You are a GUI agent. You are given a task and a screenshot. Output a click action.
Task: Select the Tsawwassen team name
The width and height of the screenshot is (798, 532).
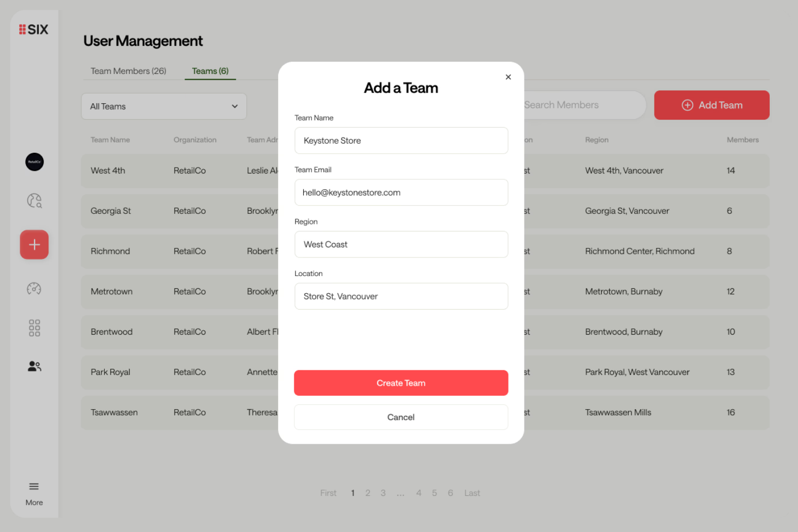[x=114, y=413]
